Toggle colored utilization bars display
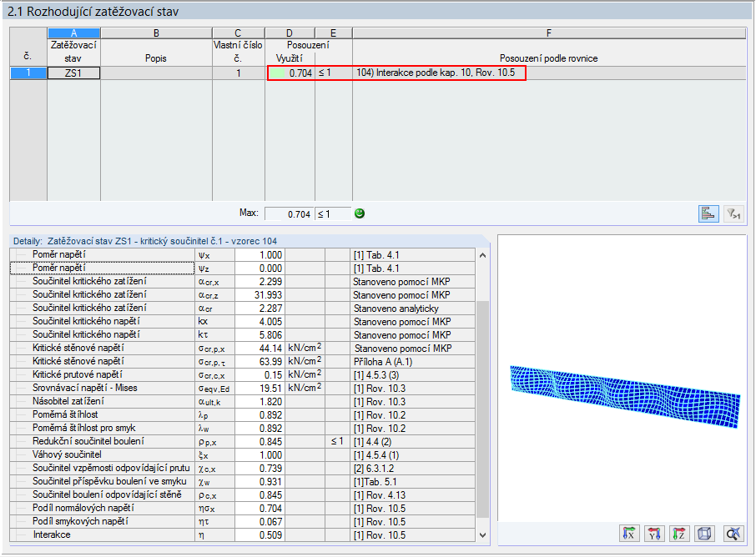Screen dimensions: 756x557 point(708,213)
